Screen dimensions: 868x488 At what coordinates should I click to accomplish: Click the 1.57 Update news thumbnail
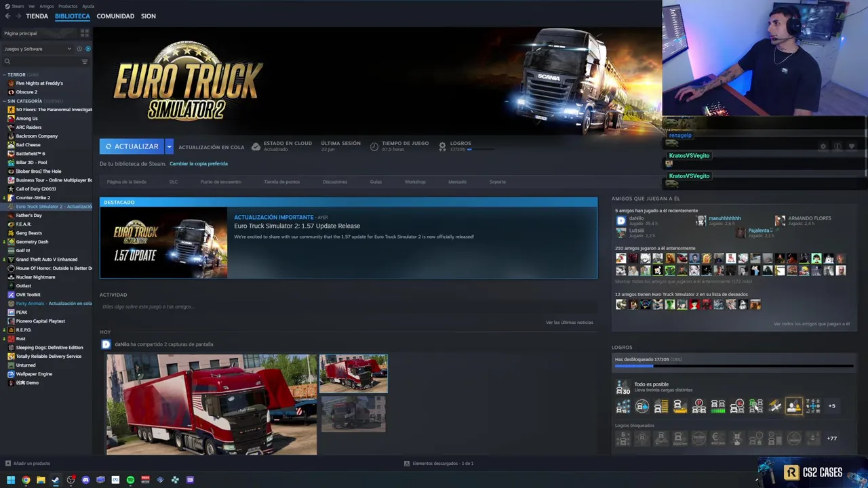[x=164, y=243]
